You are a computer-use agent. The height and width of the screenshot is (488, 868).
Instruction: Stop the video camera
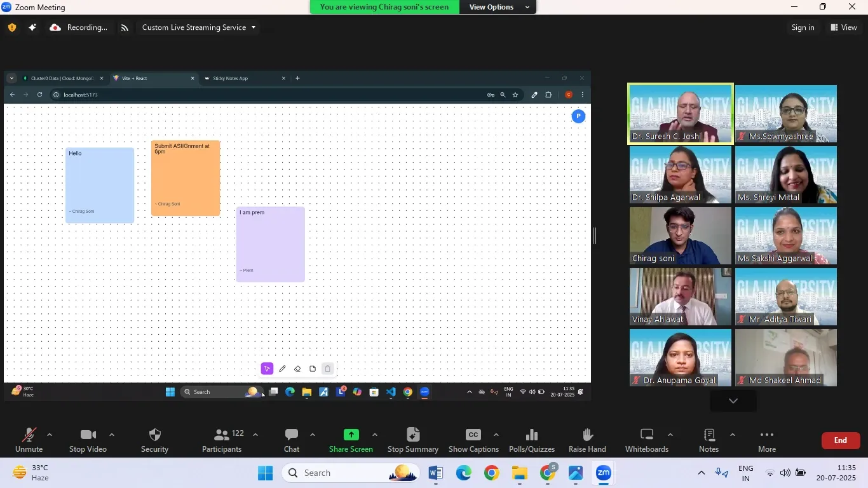pyautogui.click(x=88, y=435)
